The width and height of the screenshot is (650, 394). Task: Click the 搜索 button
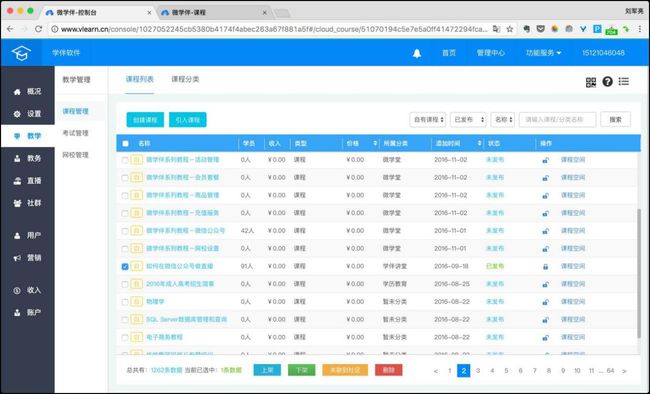[x=616, y=119]
